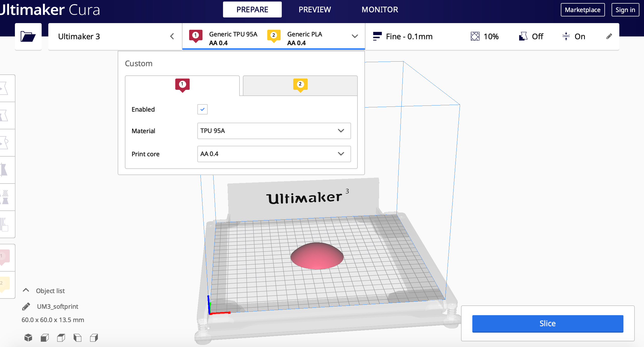Click the Fine 0.1mm layer height profile
The image size is (644, 347).
(x=403, y=36)
